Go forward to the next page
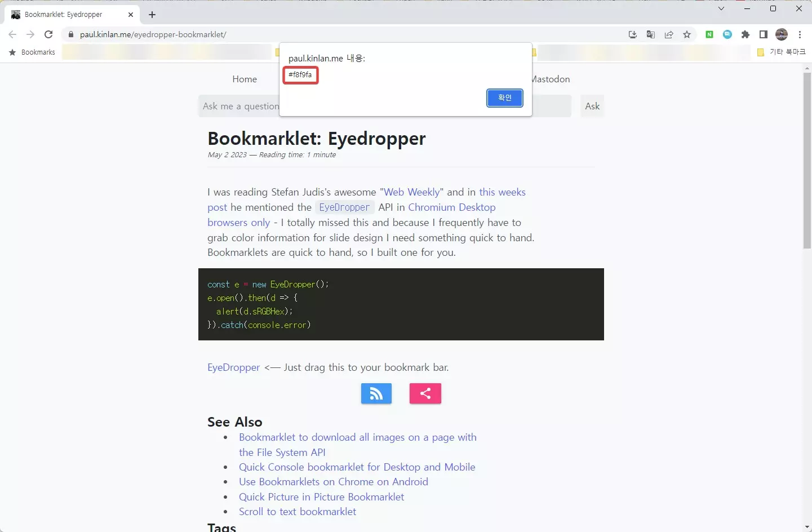Screen dimensions: 812x532 tap(30, 34)
